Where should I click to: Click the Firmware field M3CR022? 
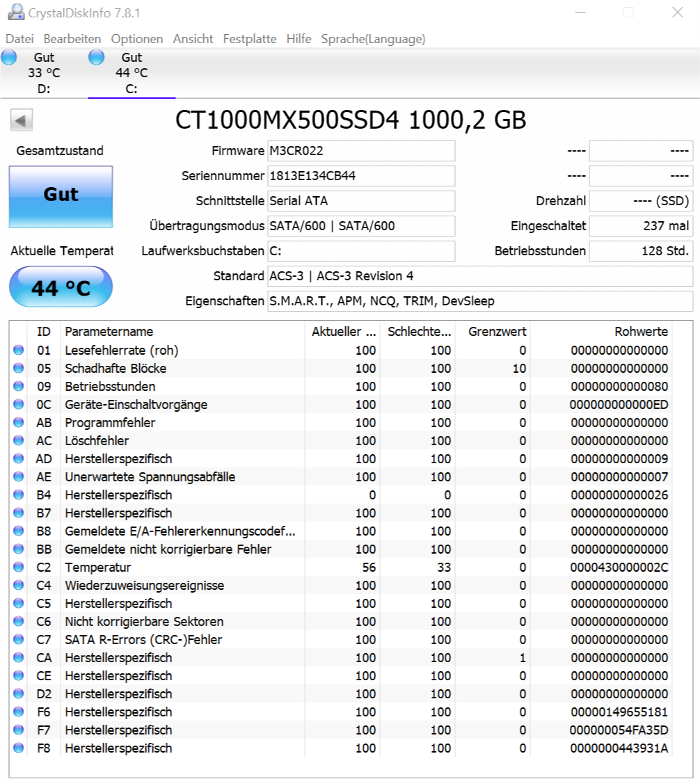tap(361, 151)
